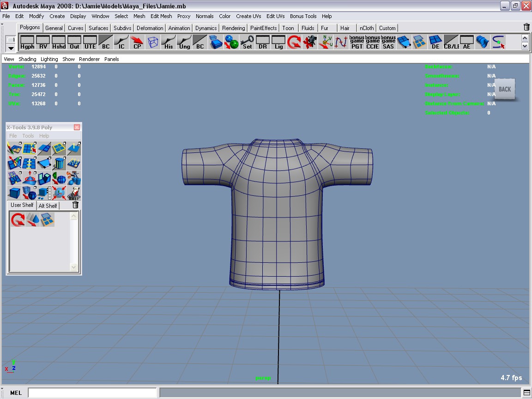Click the paintbrush grid icon in X-Tools
This screenshot has height=399, width=532.
tap(14, 149)
